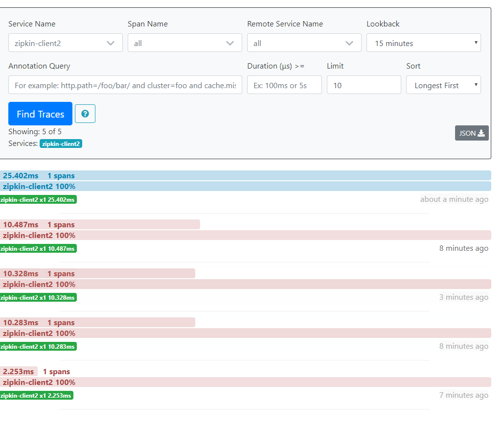504x431 pixels.
Task: Click the '8 minutes ago' timestamp of the 10.283ms trace
Action: point(464,346)
